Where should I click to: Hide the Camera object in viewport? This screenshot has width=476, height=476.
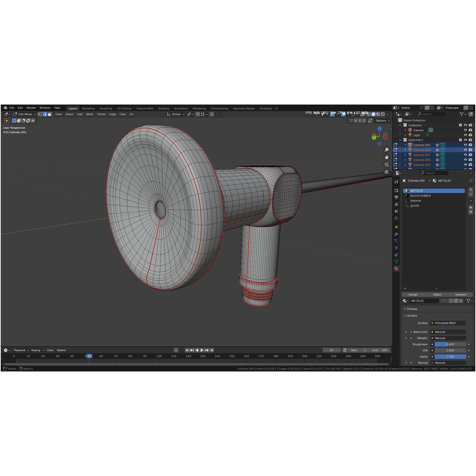pyautogui.click(x=466, y=130)
